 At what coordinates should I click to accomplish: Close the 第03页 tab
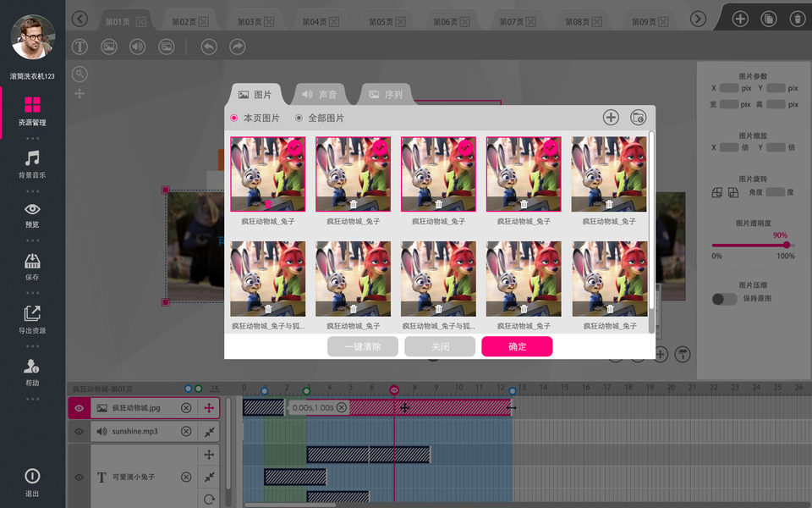(x=269, y=22)
